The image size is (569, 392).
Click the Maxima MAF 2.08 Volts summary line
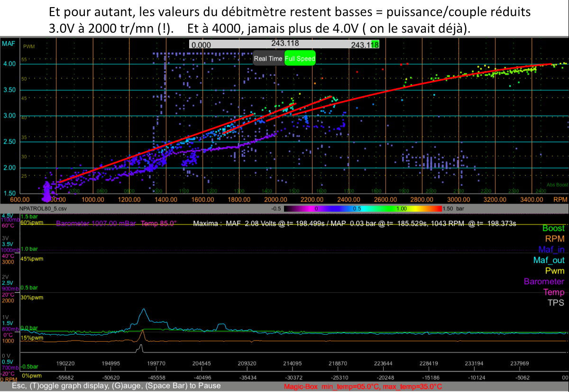click(355, 223)
